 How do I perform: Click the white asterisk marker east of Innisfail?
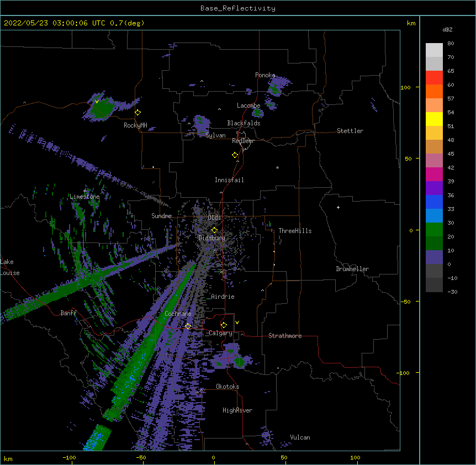coord(277,168)
